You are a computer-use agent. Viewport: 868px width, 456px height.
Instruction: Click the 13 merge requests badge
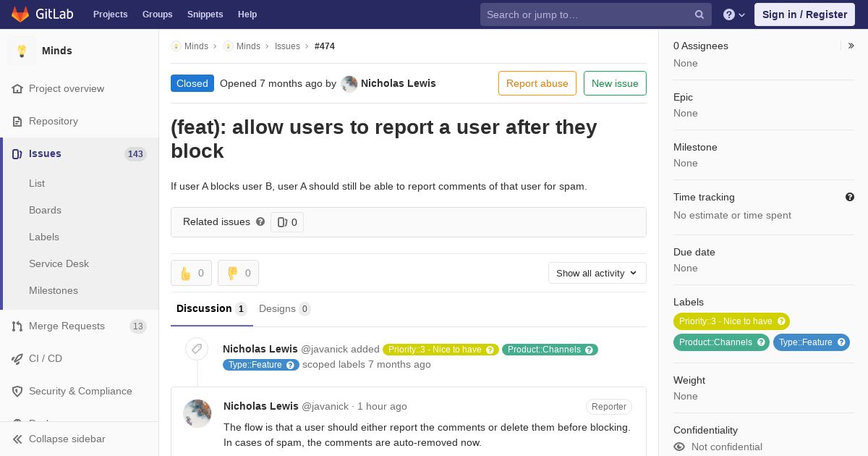coord(138,326)
